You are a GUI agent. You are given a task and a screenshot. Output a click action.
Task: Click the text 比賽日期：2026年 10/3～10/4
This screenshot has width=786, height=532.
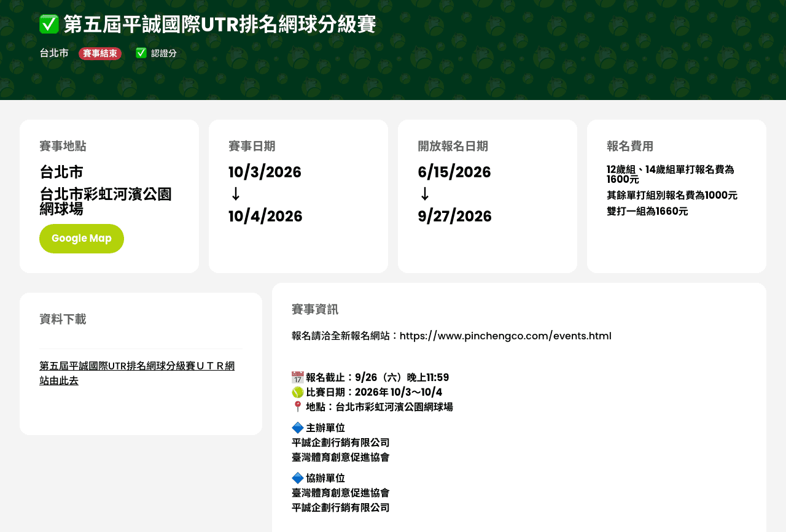point(374,392)
